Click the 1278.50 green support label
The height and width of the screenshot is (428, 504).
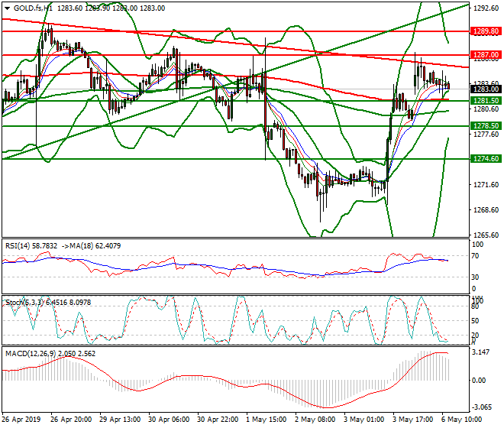point(486,126)
